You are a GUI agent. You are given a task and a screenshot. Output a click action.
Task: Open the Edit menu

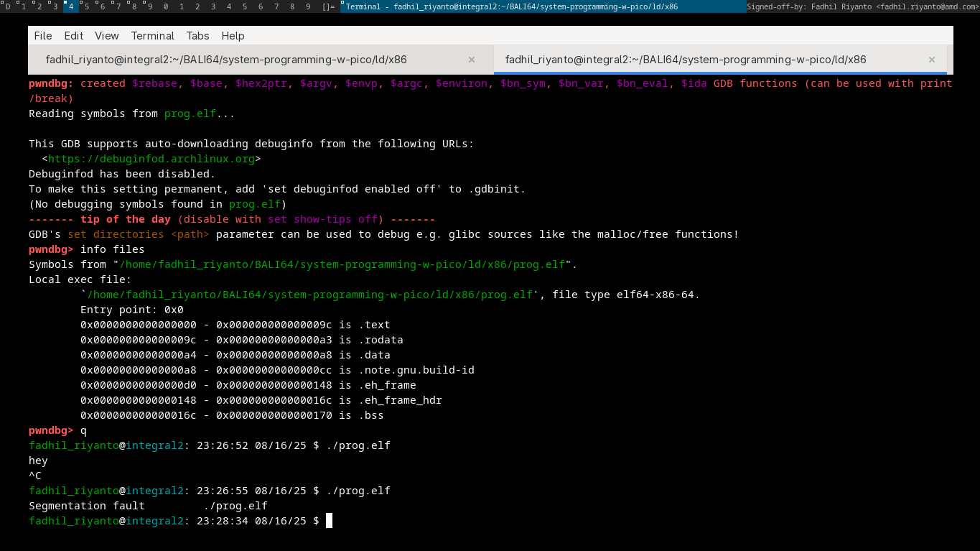(x=73, y=35)
